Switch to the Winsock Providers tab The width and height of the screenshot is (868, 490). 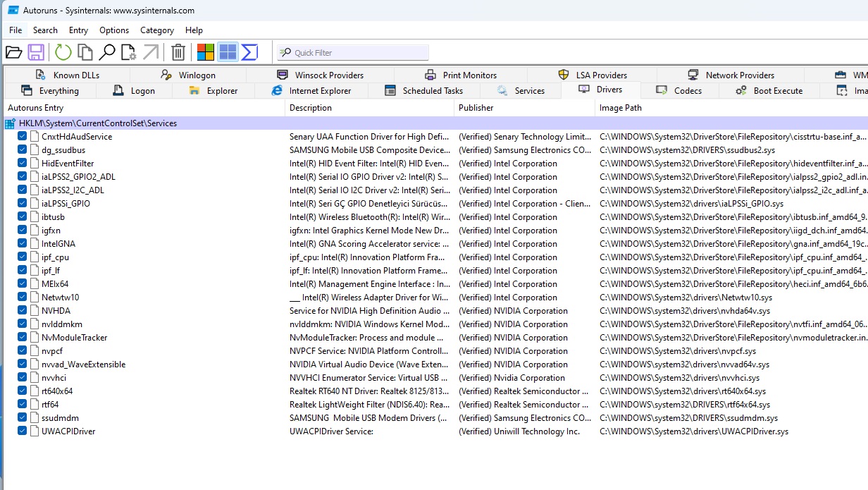click(x=320, y=75)
